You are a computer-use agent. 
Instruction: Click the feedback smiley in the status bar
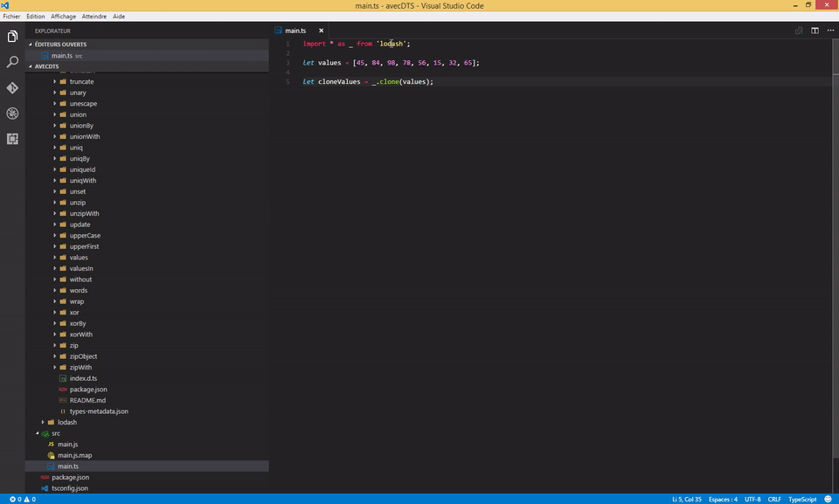click(x=827, y=498)
